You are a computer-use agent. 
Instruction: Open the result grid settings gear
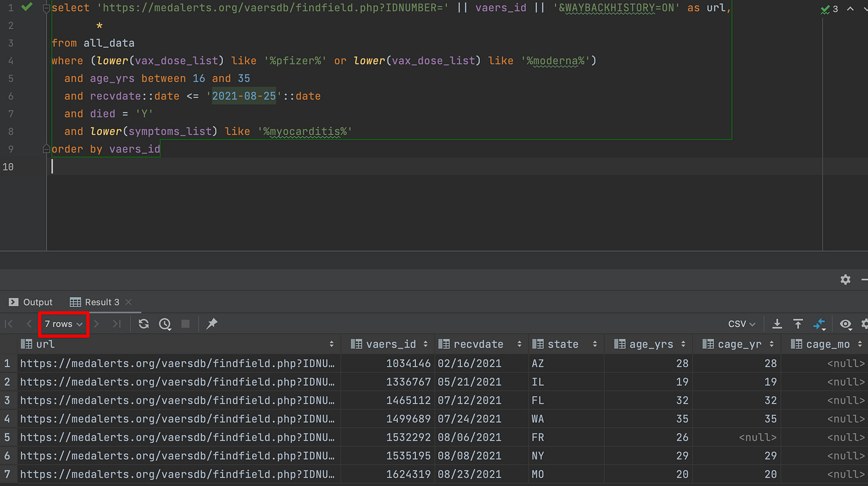pos(864,324)
